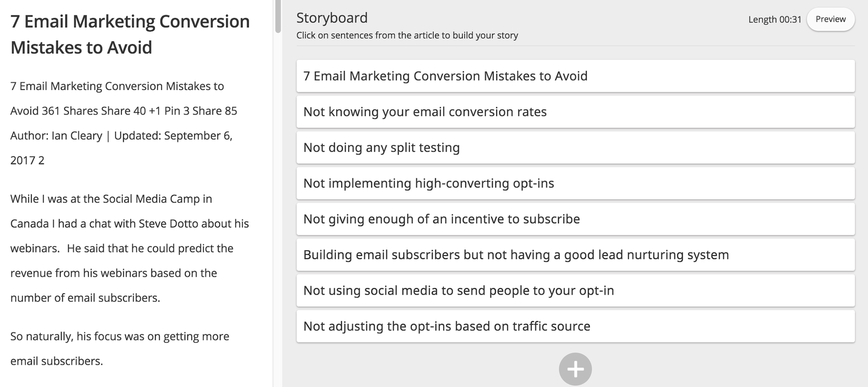Click the large article headline on the left

(130, 34)
